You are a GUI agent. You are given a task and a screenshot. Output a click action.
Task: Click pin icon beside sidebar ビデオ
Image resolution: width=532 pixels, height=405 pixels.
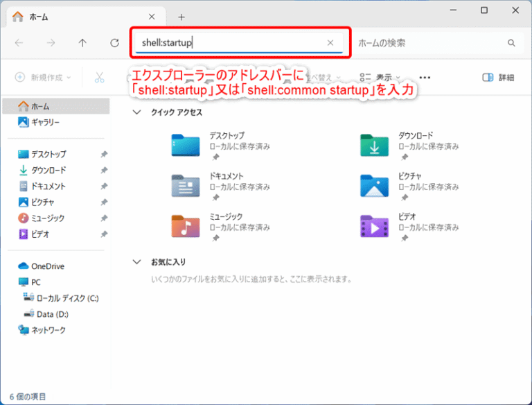[104, 234]
